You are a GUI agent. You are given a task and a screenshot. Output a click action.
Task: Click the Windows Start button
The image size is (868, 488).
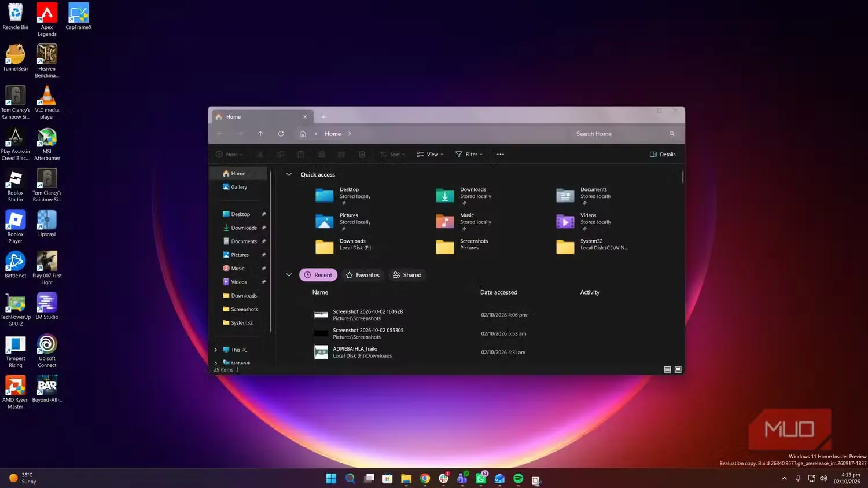click(331, 479)
